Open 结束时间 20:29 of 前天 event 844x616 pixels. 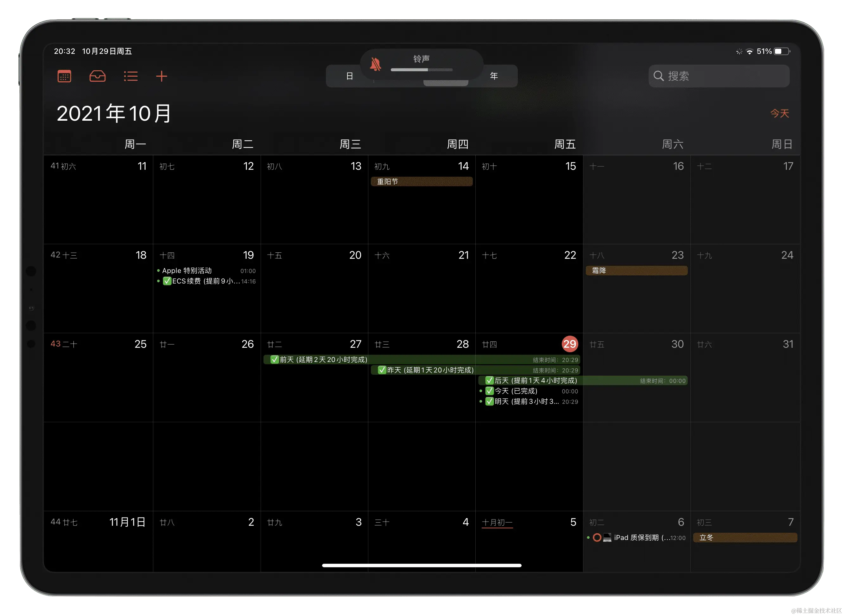tap(555, 360)
